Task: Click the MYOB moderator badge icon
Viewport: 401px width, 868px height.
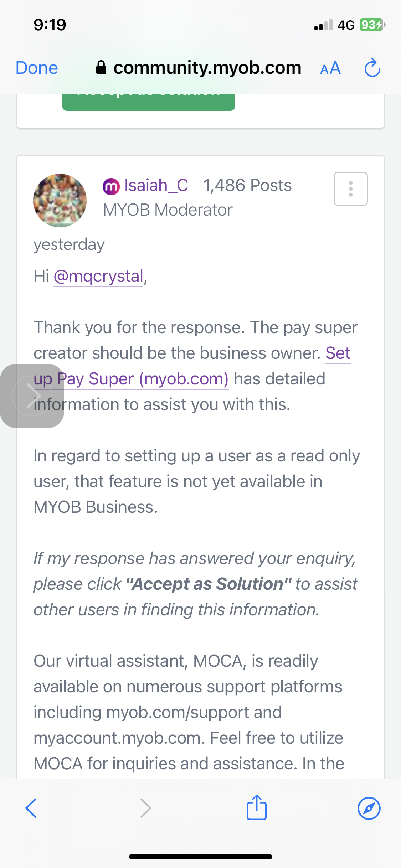Action: [111, 186]
